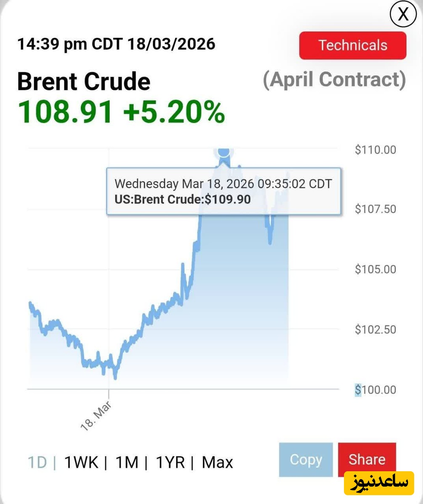
Task: Select the 1D time range
Action: point(36,462)
